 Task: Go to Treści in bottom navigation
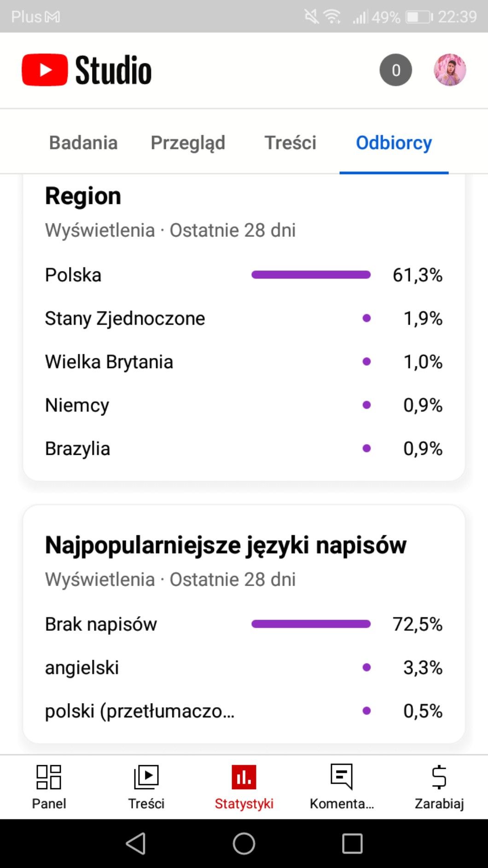click(x=146, y=777)
